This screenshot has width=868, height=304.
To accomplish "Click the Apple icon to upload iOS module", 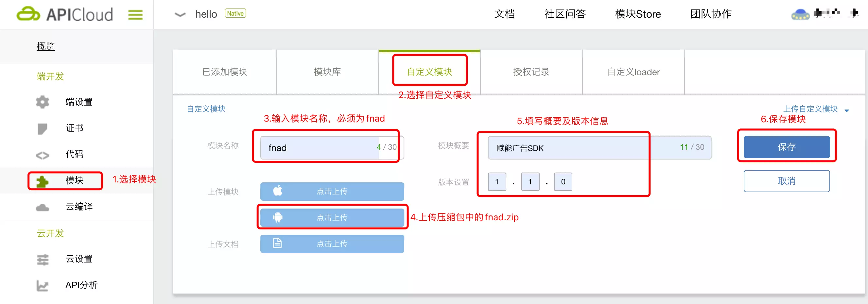I will pyautogui.click(x=277, y=191).
